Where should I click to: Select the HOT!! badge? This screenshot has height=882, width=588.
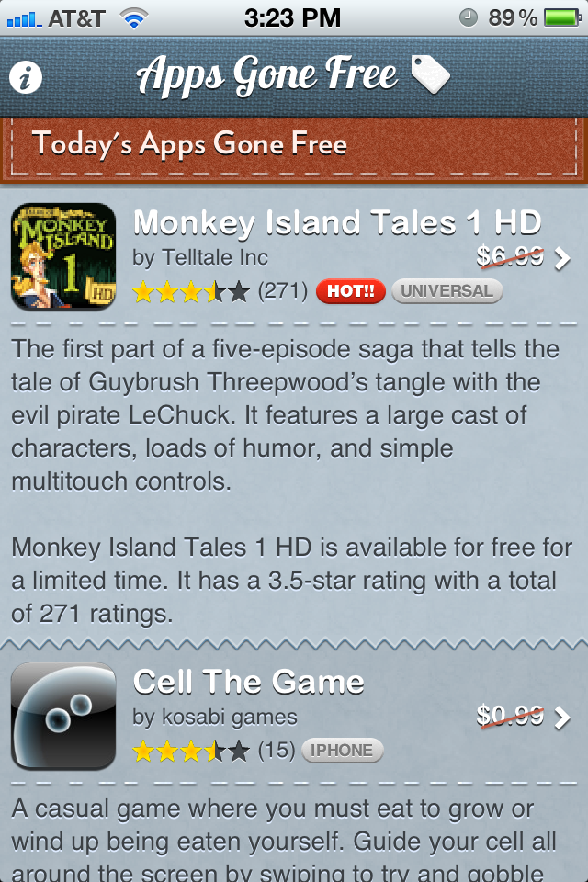[x=351, y=291]
